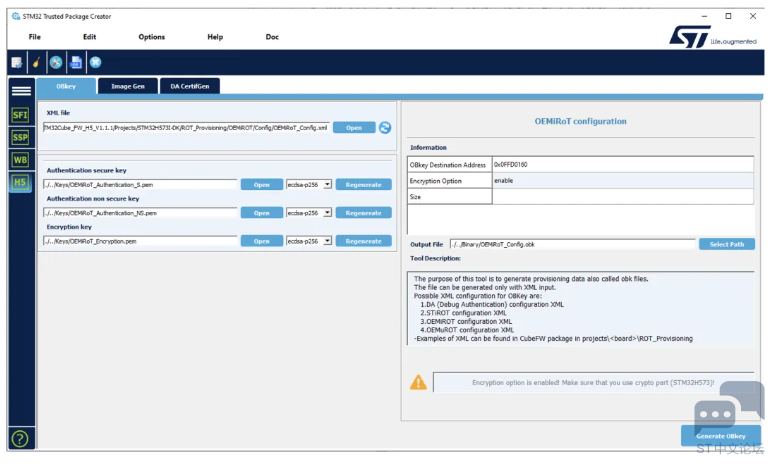This screenshot has width=773, height=464.
Task: Click the OEMiRoT_Encryption.pem path field
Action: click(140, 241)
